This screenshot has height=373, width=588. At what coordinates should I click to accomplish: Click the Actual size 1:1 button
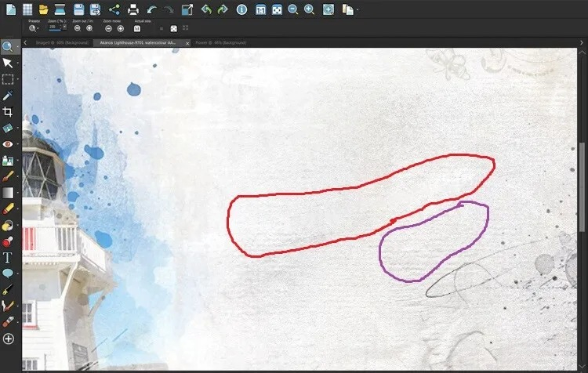coord(137,28)
